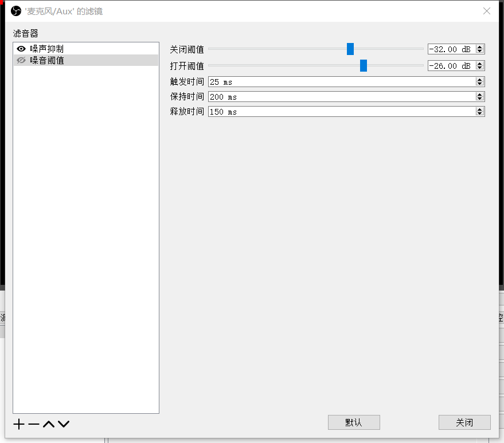The image size is (504, 443).
Task: Click the 默认 button to restore defaults
Action: (x=354, y=422)
